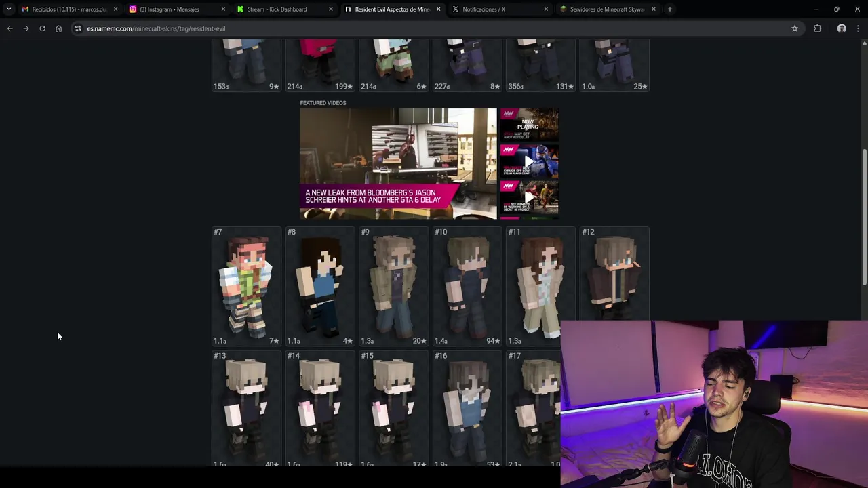Viewport: 868px width, 488px height.
Task: Open skin #16 thumbnail
Action: (x=467, y=409)
